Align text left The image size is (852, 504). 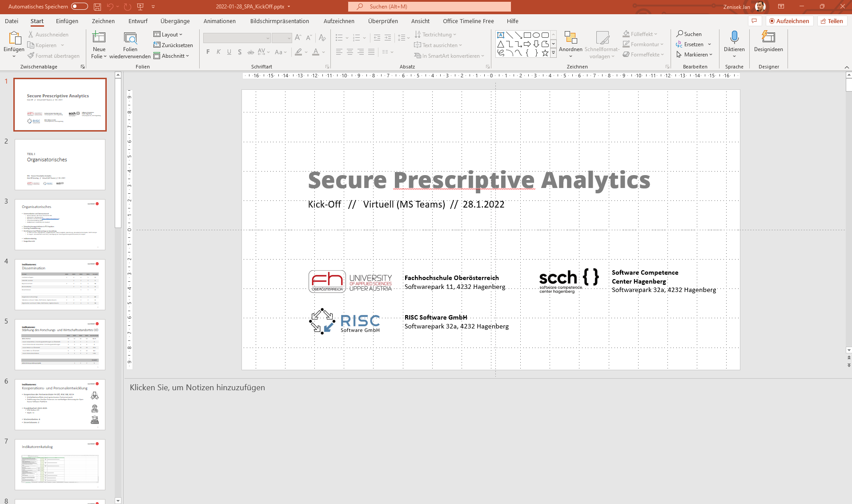coord(339,52)
